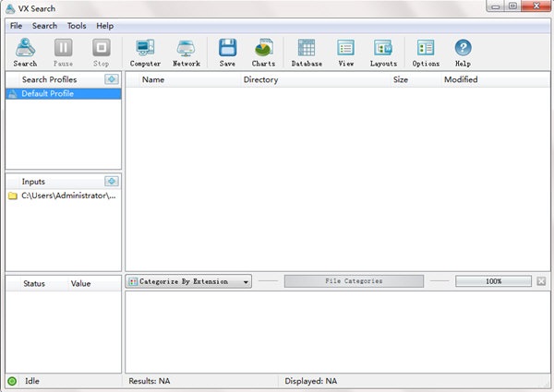Click the Default Profile icon

point(12,94)
